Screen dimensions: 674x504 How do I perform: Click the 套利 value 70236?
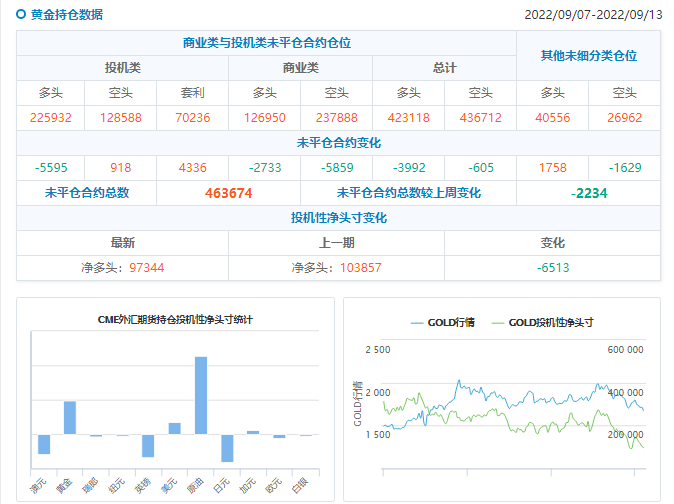(x=192, y=118)
